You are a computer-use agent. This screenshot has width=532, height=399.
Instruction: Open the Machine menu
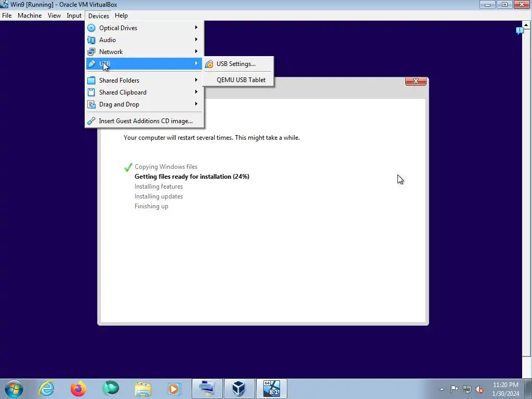30,16
